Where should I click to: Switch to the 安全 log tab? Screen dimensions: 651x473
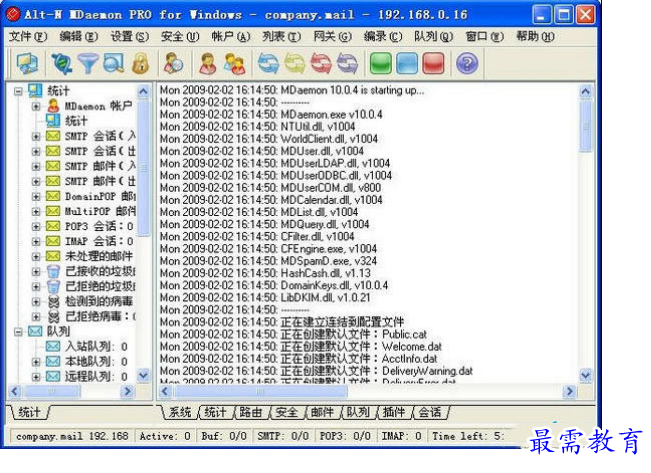(x=286, y=412)
